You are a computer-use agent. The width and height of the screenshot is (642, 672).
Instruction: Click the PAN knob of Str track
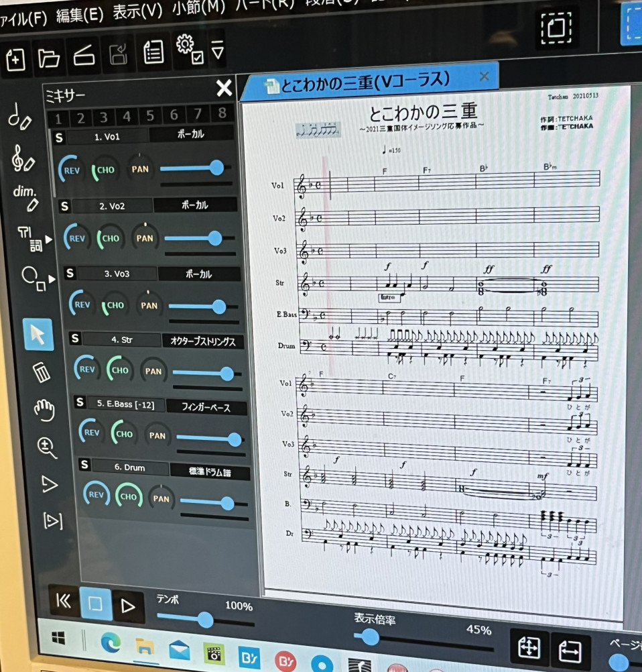pyautogui.click(x=153, y=371)
